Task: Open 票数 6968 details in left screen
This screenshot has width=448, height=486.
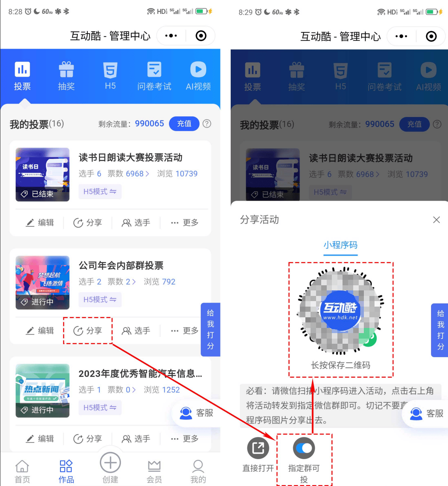Action: (128, 174)
